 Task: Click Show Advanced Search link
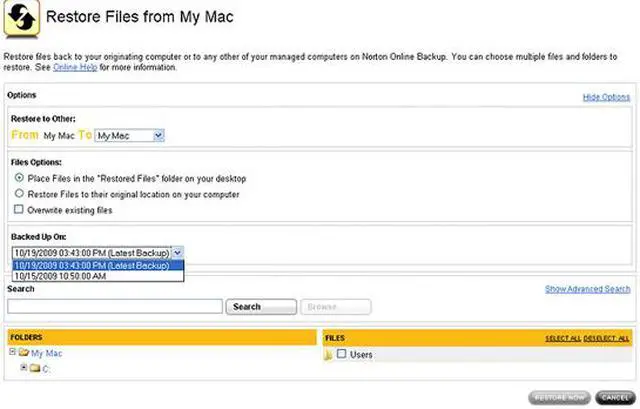(x=587, y=289)
